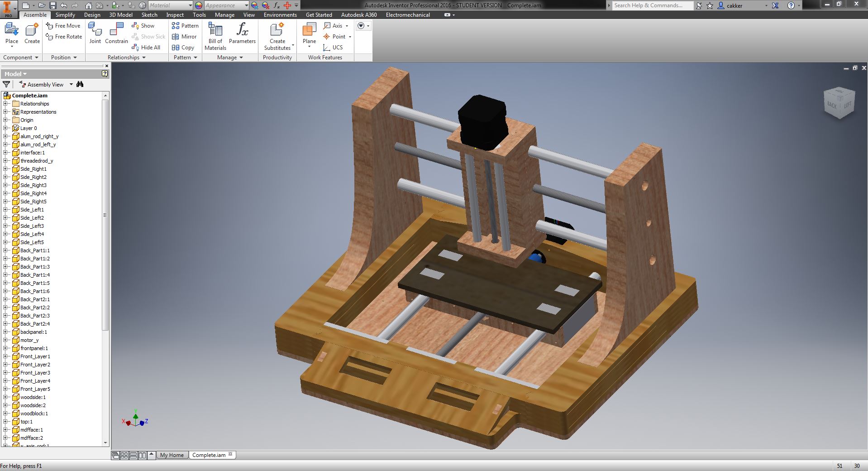Select frontpanel:1 in the browser tree
Image resolution: width=868 pixels, height=471 pixels.
[x=34, y=348]
